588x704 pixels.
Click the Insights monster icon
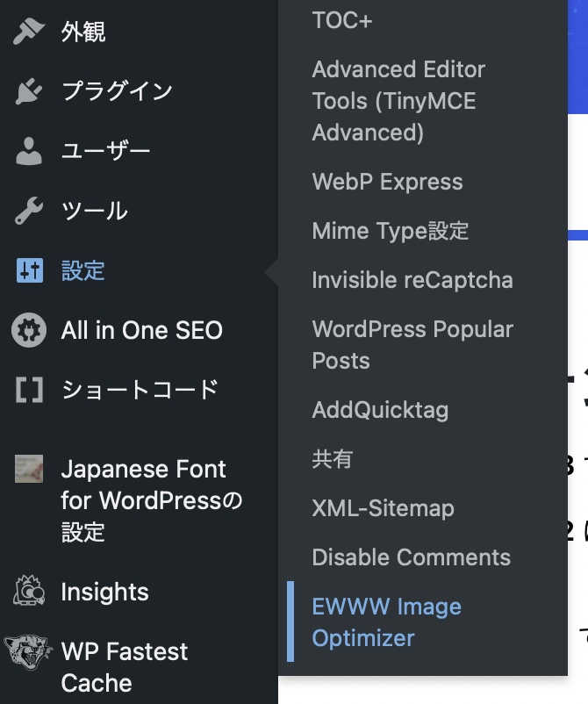tap(29, 591)
